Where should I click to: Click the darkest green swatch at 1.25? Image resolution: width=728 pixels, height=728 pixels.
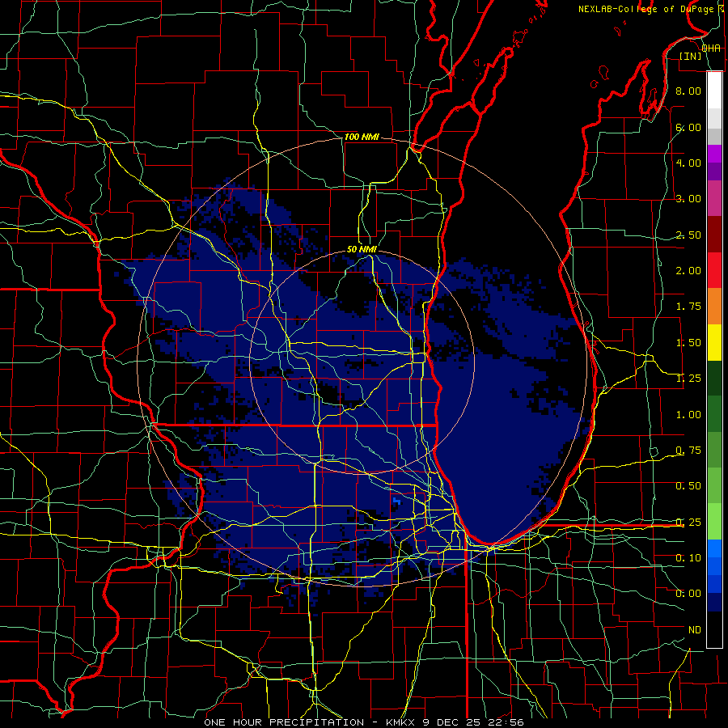(714, 378)
